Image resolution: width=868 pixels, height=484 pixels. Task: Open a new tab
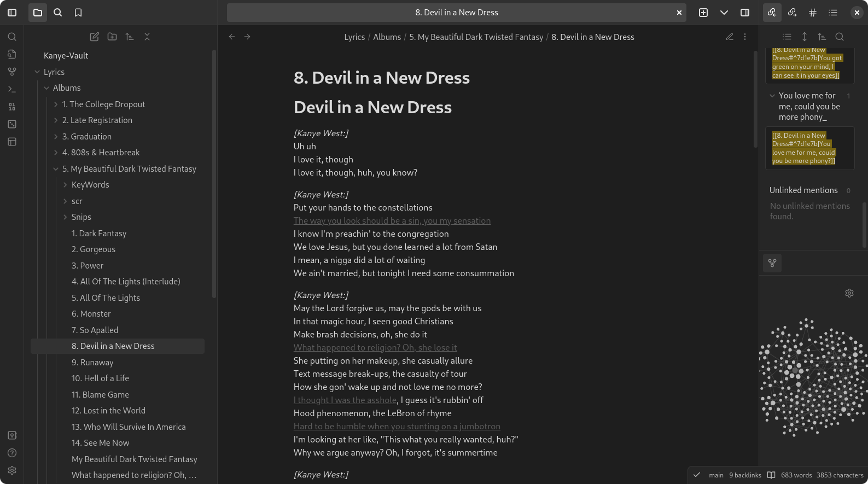pos(703,13)
